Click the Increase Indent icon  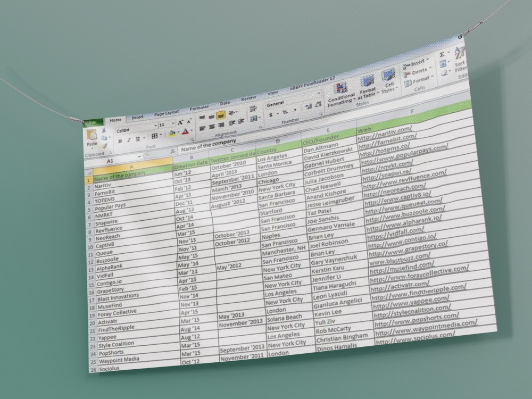pyautogui.click(x=241, y=122)
